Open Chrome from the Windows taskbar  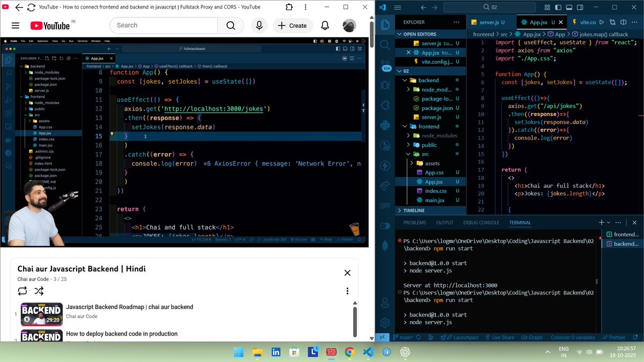tap(349, 352)
